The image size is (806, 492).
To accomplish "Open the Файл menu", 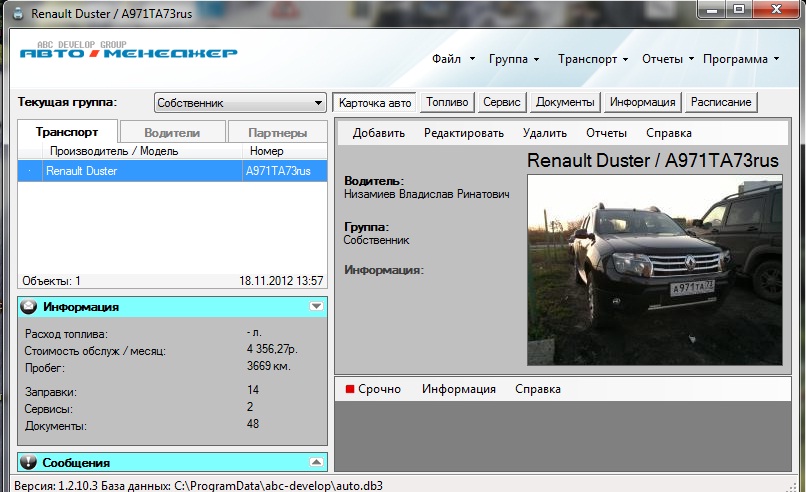I will point(453,59).
